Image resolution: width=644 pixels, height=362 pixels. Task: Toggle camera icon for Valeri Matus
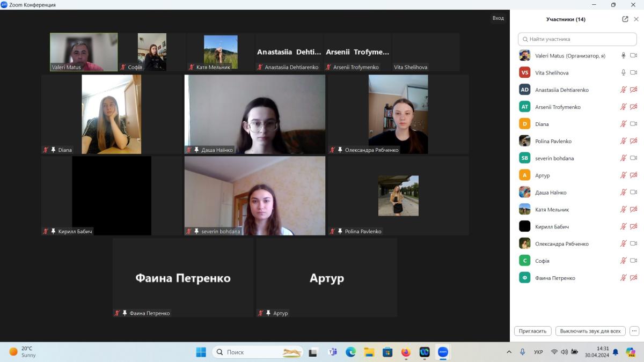(633, 55)
